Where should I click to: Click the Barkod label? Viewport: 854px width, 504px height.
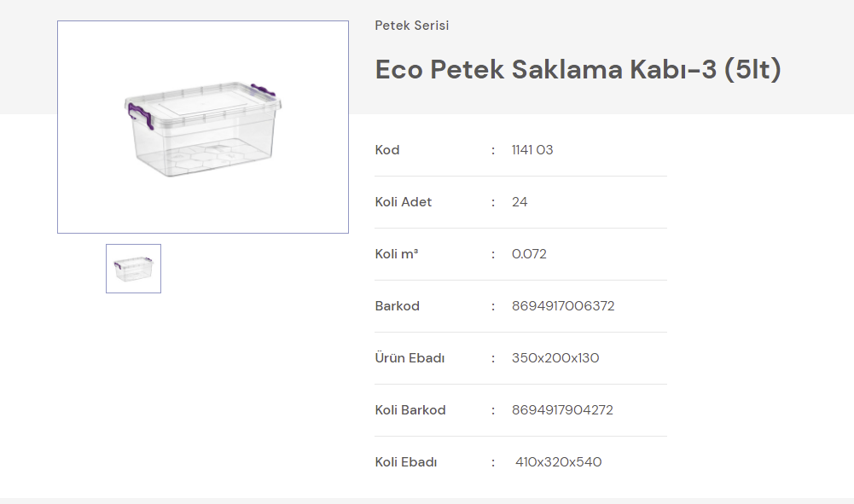coord(398,306)
